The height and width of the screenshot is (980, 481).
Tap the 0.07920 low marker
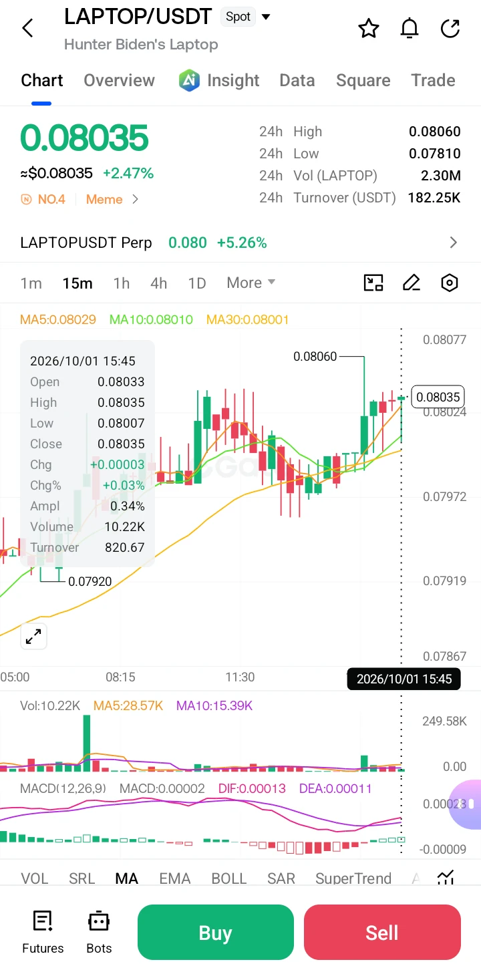(90, 582)
